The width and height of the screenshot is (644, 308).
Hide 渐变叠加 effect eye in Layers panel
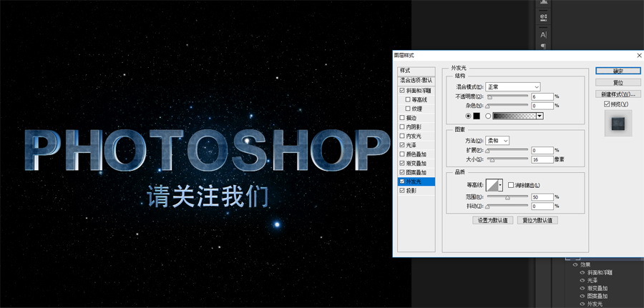coord(582,288)
